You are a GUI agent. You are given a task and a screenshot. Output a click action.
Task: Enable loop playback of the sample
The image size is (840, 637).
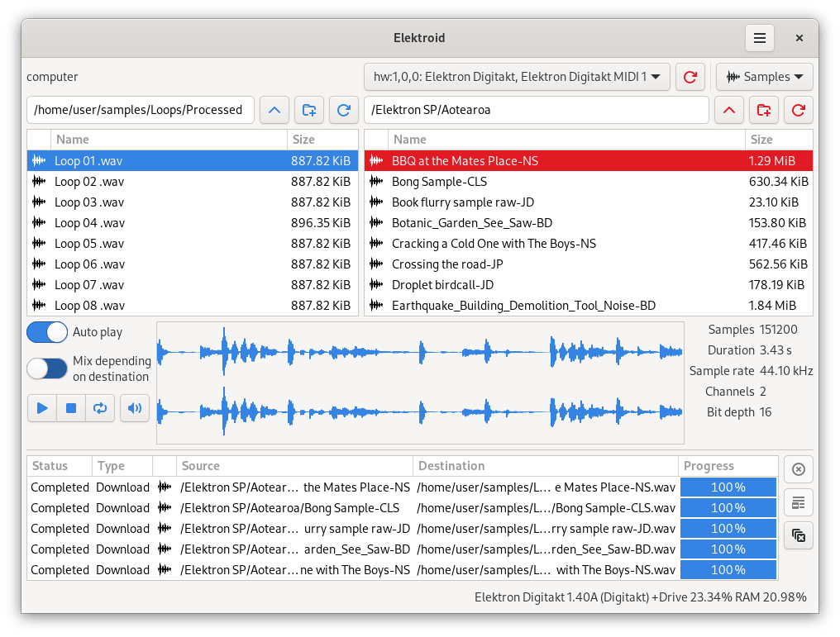coord(100,407)
